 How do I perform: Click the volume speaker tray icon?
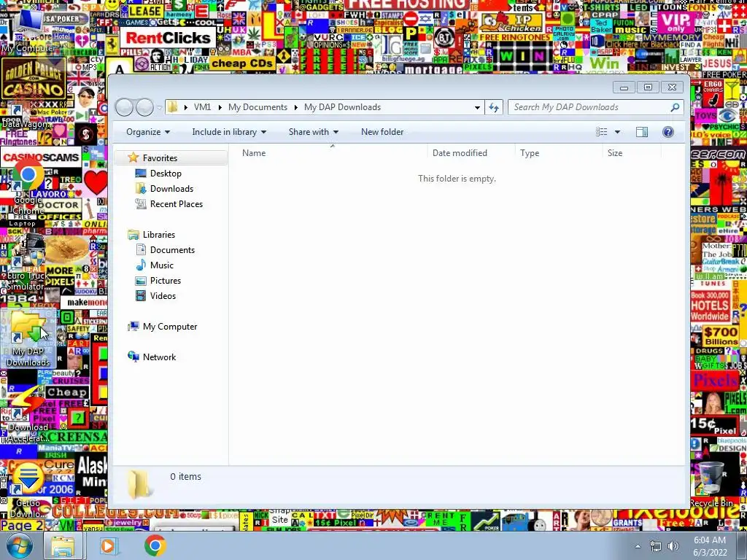pos(673,546)
